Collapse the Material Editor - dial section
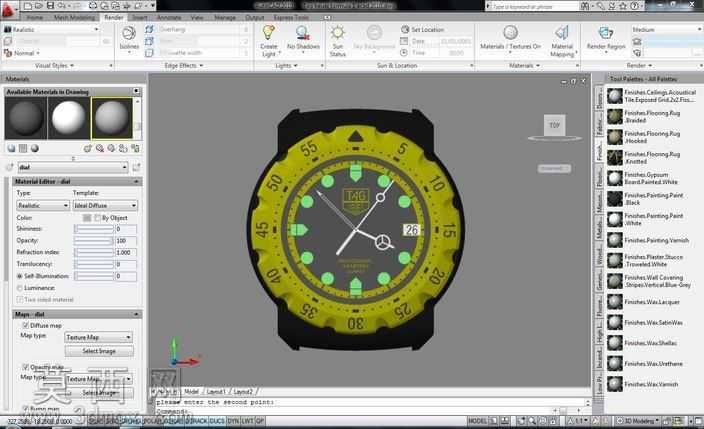 coord(136,181)
